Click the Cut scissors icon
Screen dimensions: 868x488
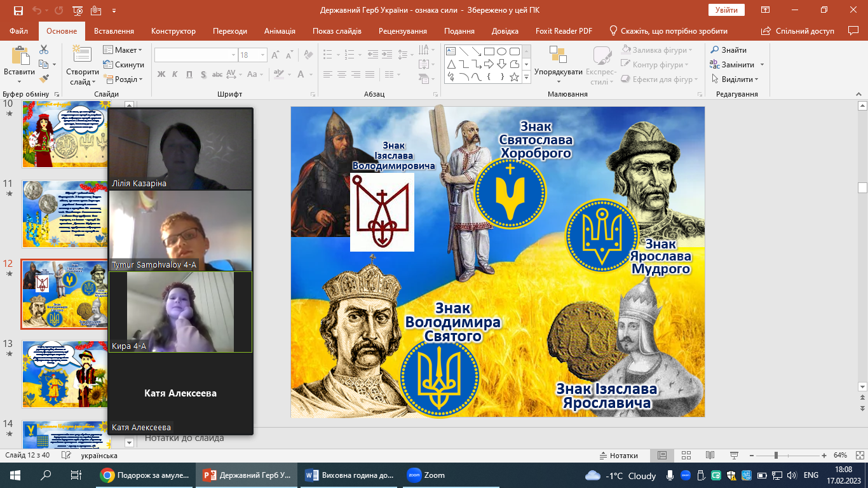(44, 50)
